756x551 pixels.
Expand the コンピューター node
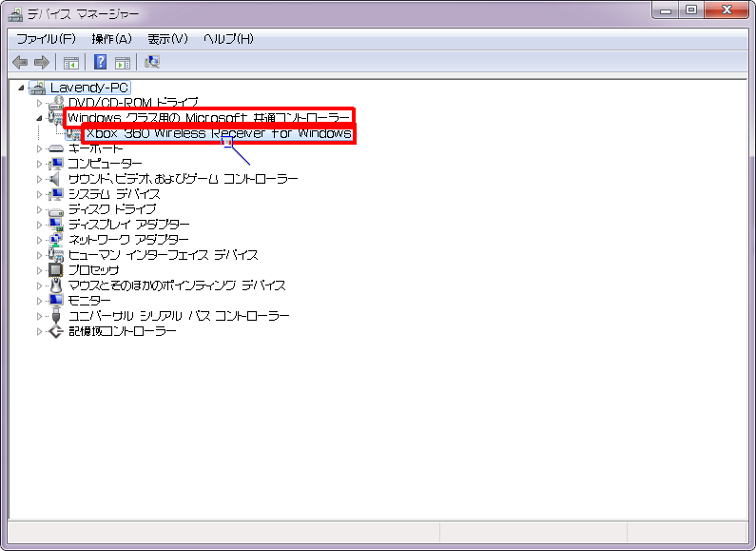coord(40,164)
